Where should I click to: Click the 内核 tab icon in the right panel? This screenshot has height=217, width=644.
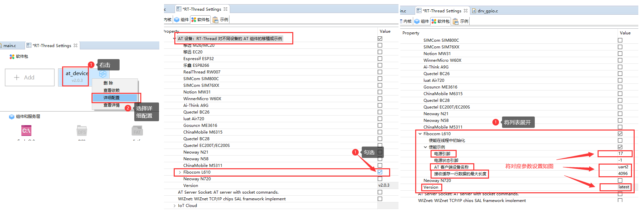[x=401, y=21]
